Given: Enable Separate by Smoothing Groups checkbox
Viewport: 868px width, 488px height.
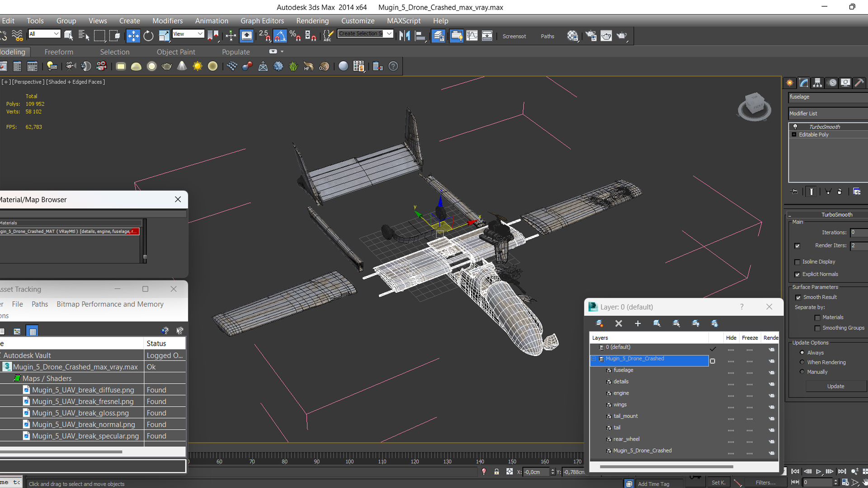Looking at the screenshot, I should point(817,328).
